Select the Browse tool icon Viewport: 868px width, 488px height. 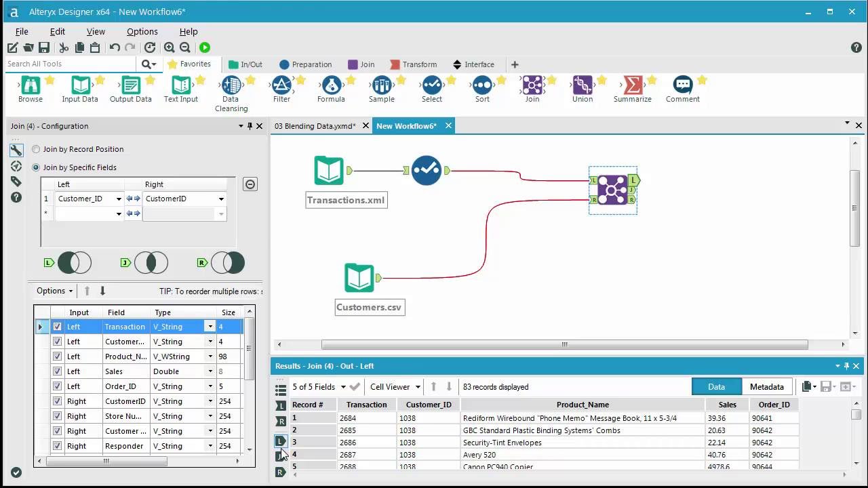(31, 85)
